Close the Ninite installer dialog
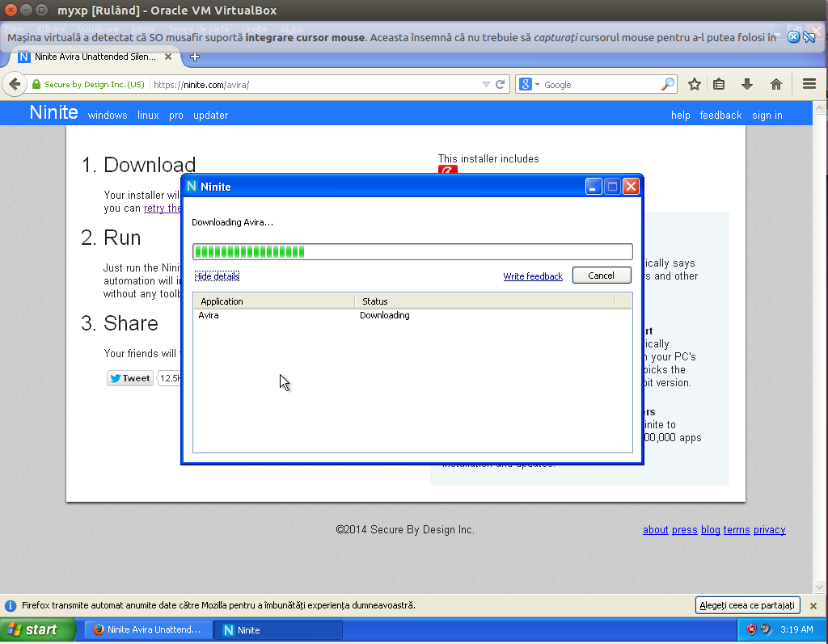The image size is (828, 644). pos(631,187)
